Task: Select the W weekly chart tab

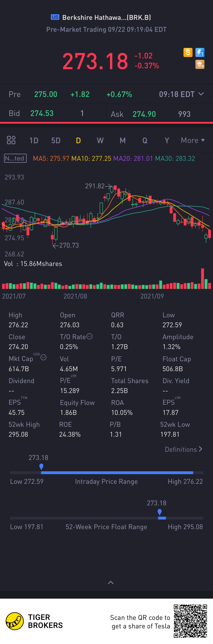Action: pos(100,141)
